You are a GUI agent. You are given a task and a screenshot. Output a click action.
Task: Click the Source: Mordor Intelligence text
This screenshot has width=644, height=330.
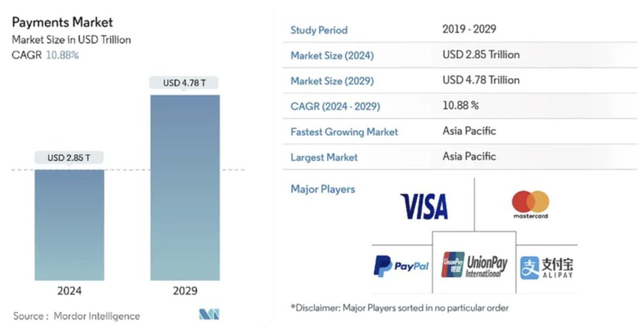click(x=76, y=316)
